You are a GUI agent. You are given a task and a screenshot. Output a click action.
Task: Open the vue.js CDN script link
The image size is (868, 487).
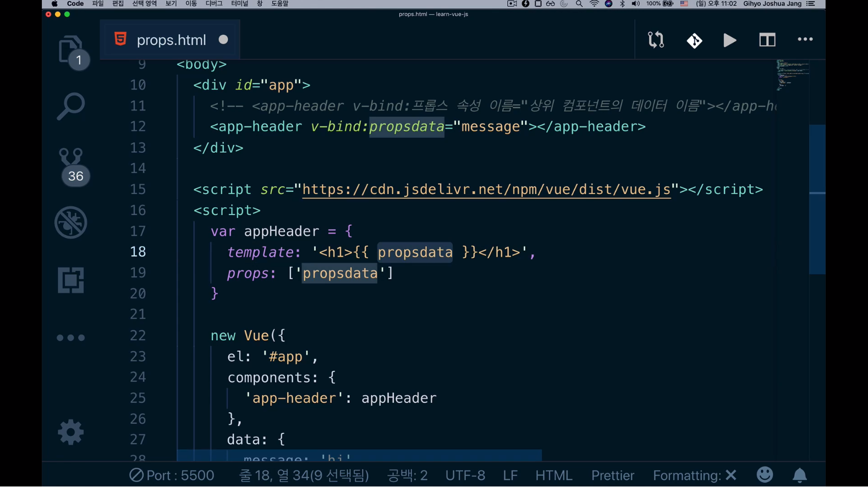pyautogui.click(x=486, y=190)
